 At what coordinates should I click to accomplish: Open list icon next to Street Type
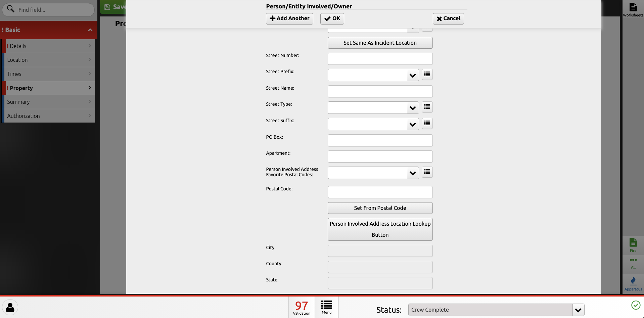[427, 107]
